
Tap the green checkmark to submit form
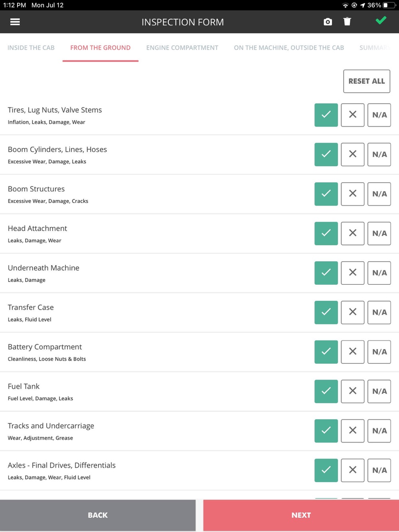pyautogui.click(x=381, y=20)
